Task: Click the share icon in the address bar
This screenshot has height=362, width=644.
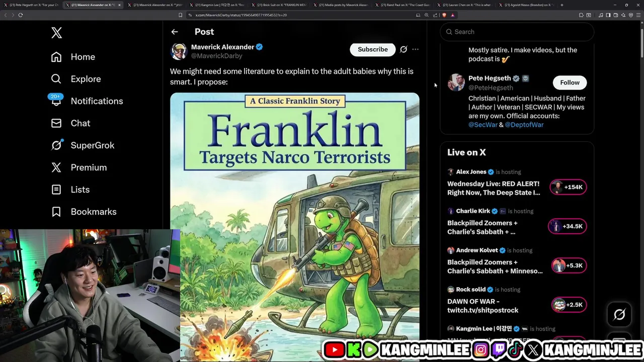Action: click(x=435, y=15)
